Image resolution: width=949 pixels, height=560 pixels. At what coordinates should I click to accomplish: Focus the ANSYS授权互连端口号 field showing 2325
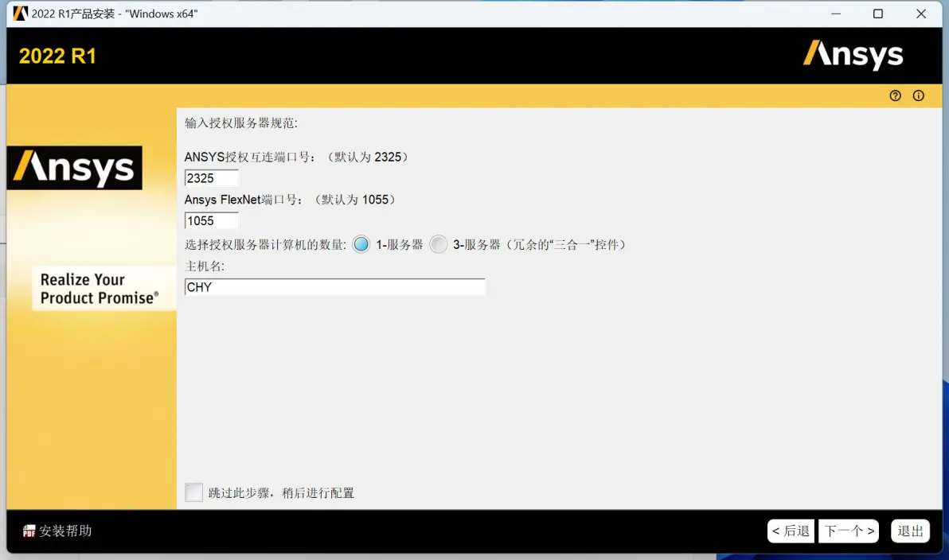tap(211, 178)
